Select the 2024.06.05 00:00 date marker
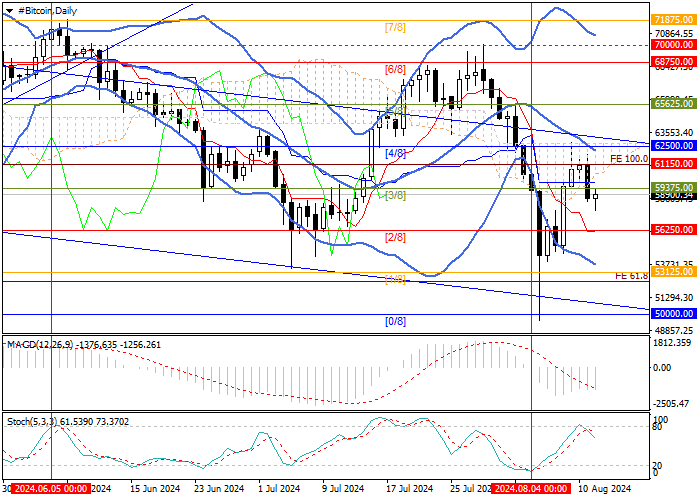The image size is (700, 500). [x=52, y=488]
